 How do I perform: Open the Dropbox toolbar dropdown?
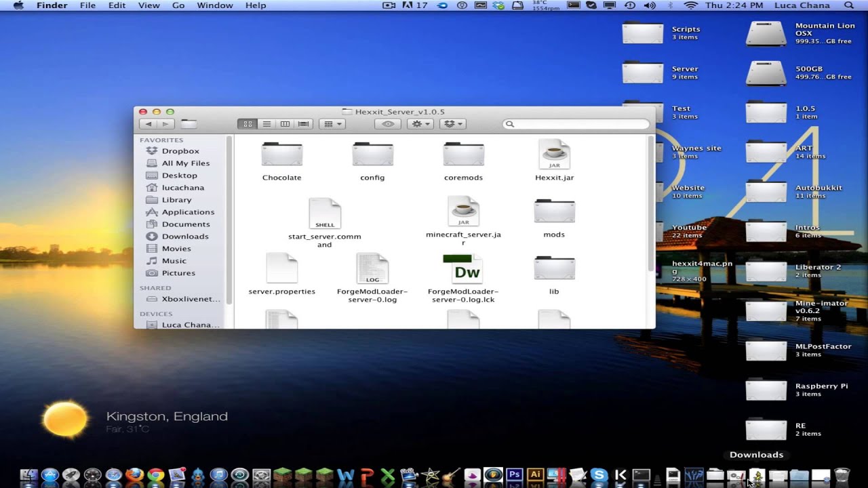coord(452,124)
